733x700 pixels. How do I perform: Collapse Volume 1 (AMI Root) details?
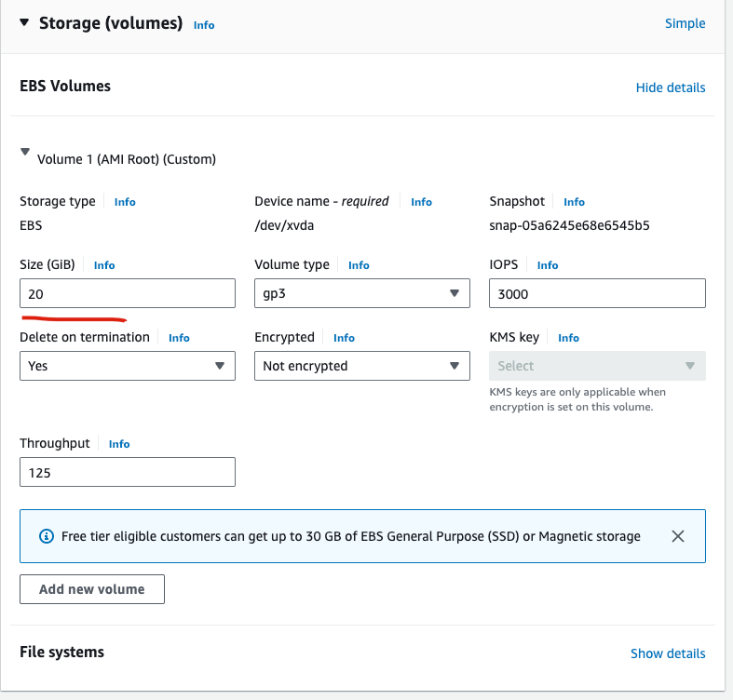(x=25, y=155)
